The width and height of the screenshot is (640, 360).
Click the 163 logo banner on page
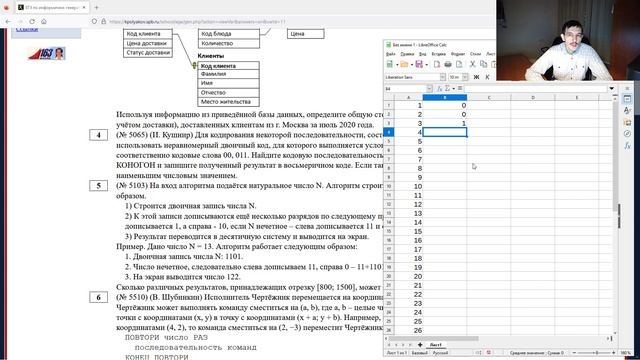[47, 53]
